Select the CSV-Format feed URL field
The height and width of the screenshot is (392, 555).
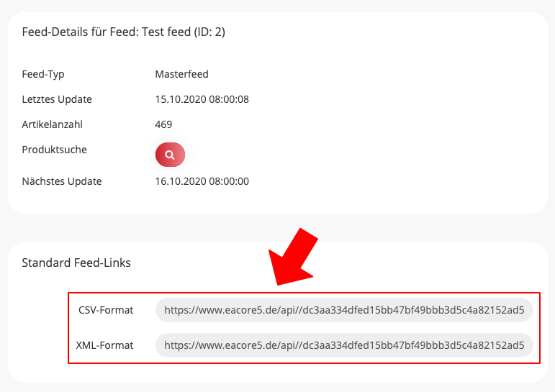coord(344,310)
